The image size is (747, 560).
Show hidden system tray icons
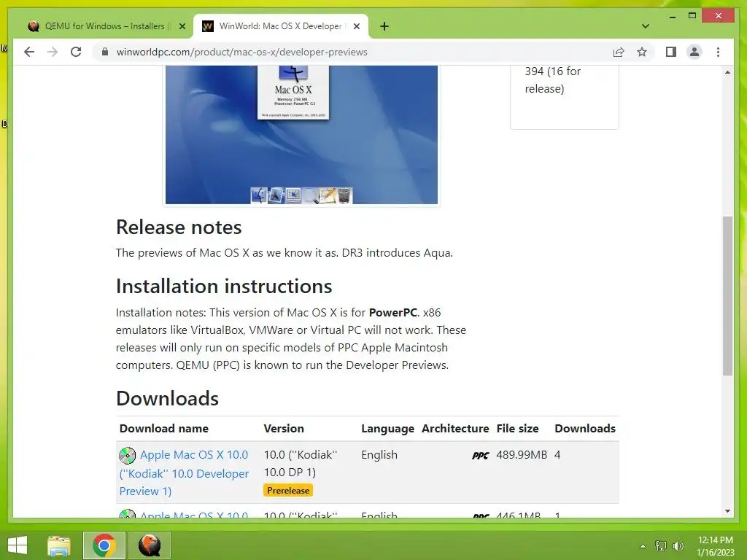tap(643, 545)
